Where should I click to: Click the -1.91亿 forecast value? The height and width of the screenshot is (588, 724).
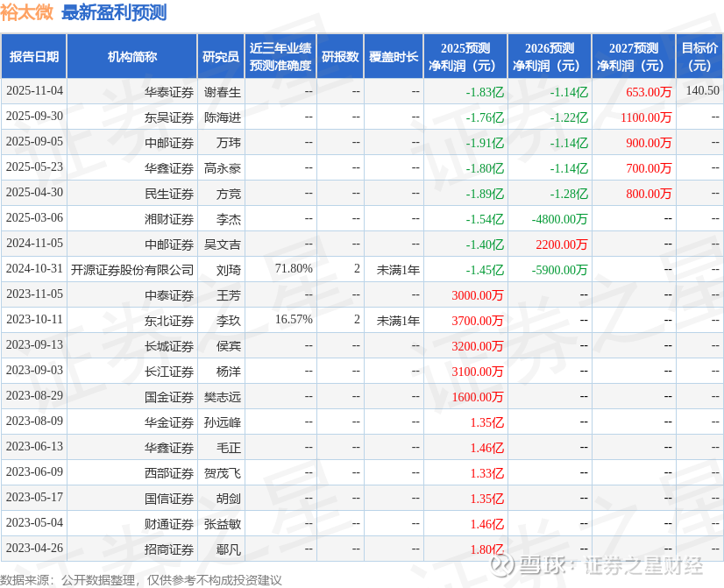(x=485, y=143)
